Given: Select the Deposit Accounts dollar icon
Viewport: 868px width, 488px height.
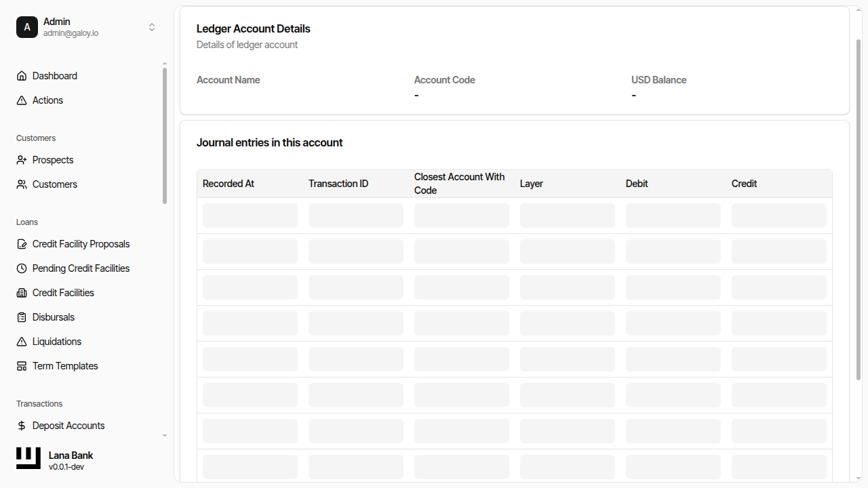Looking at the screenshot, I should (x=21, y=425).
